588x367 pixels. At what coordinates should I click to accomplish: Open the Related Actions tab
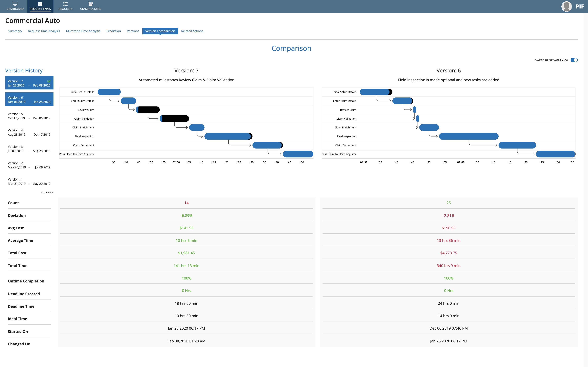click(x=192, y=31)
